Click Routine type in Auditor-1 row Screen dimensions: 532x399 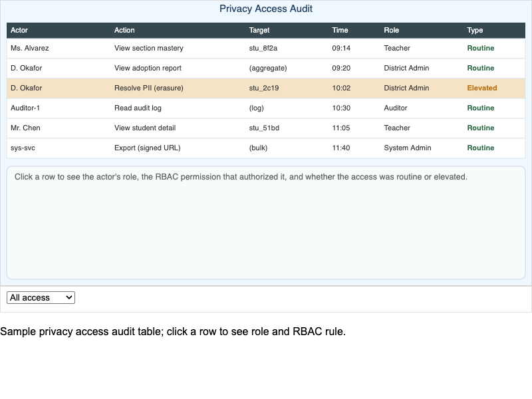point(480,108)
